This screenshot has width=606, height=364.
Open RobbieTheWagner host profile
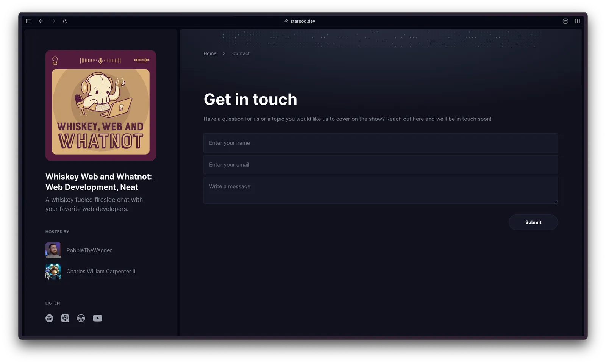89,250
